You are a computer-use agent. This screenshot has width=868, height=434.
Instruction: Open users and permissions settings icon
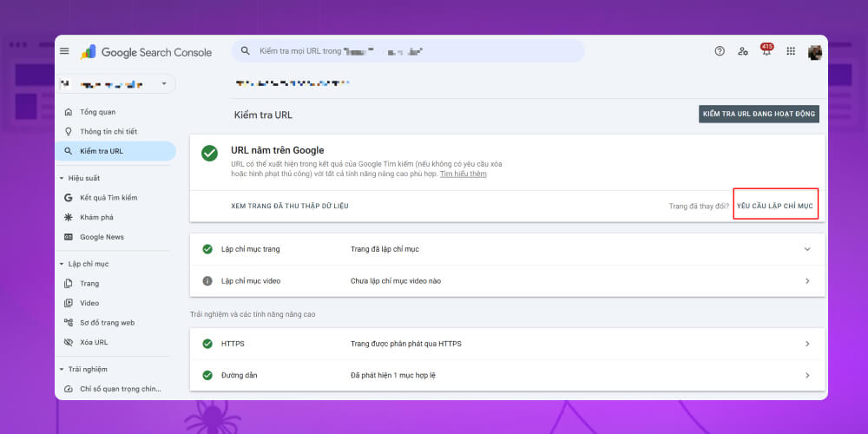click(743, 51)
